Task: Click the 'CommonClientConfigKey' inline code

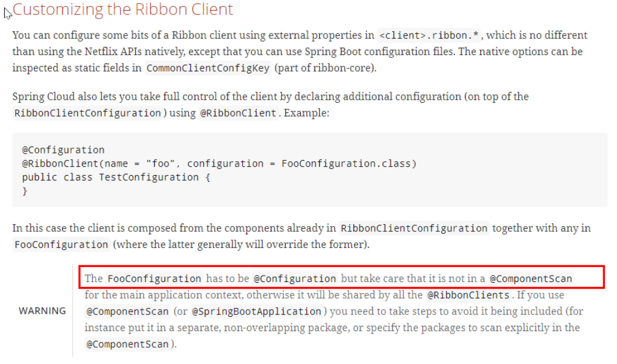Action: click(209, 68)
